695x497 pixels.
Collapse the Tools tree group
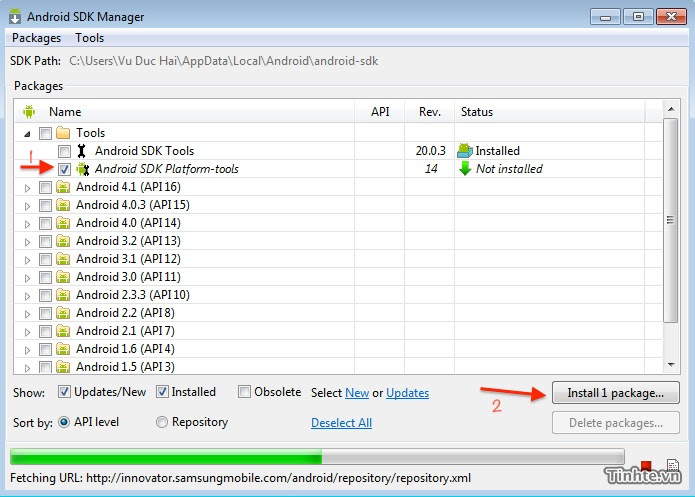(27, 133)
